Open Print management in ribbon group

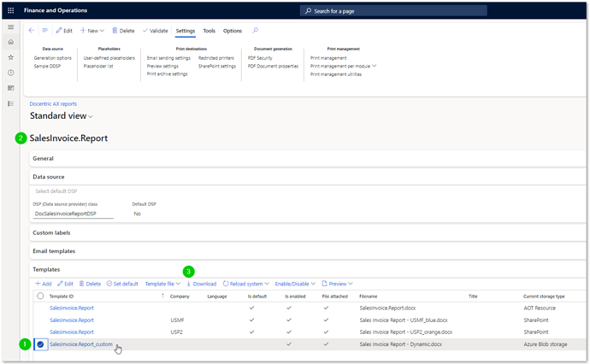click(328, 58)
